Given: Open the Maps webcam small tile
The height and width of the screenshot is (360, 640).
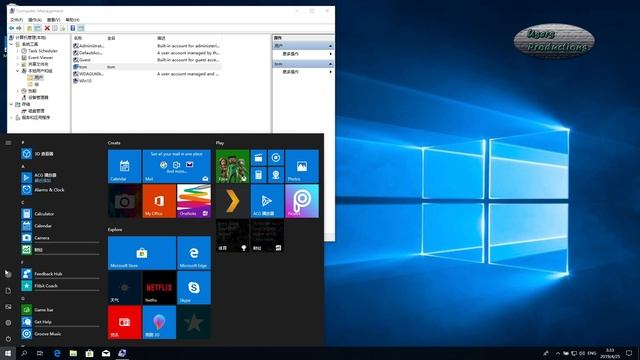Looking at the screenshot, I should tap(276, 175).
